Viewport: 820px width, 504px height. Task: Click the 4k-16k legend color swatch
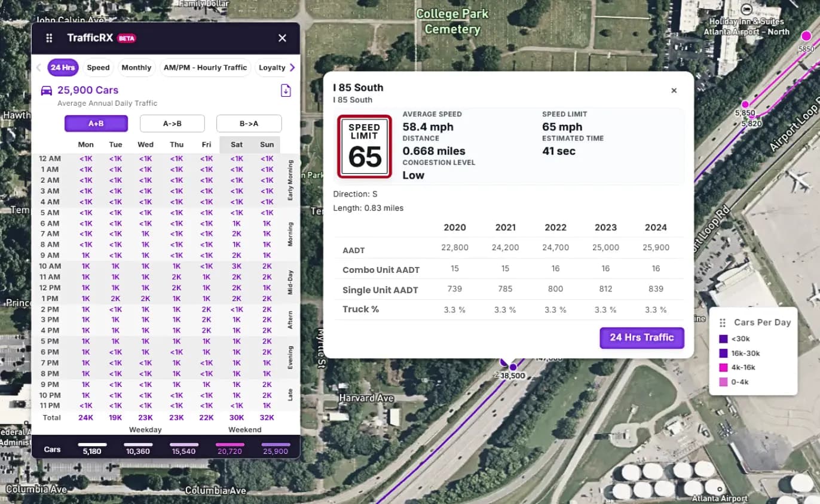[x=723, y=368]
